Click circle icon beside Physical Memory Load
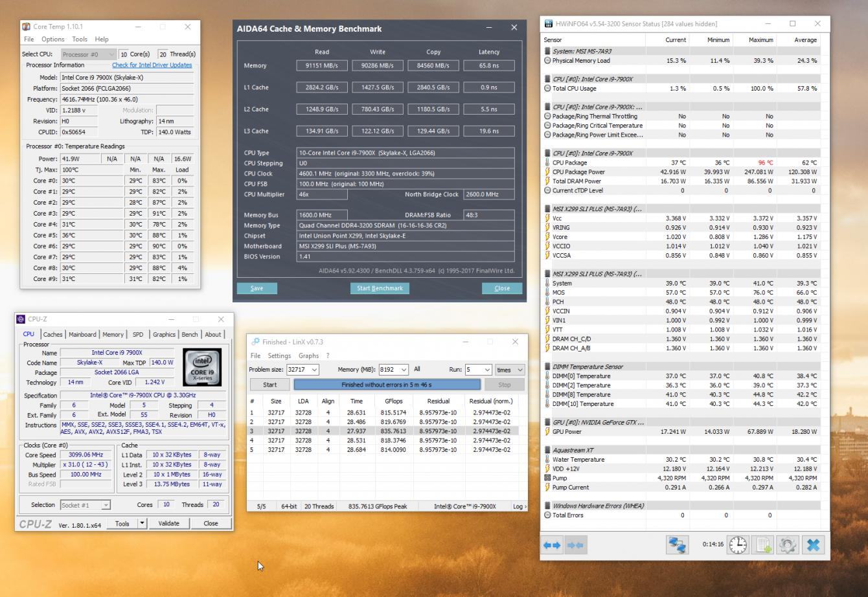The height and width of the screenshot is (597, 868). pos(547,61)
